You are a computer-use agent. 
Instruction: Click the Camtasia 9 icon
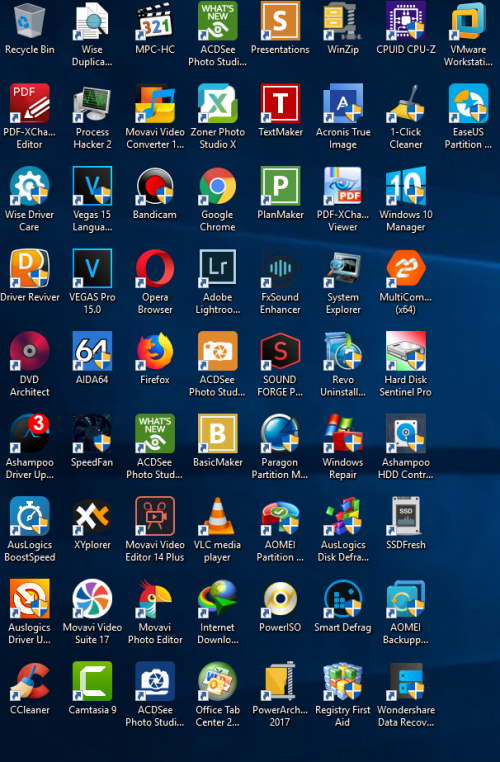[92, 681]
